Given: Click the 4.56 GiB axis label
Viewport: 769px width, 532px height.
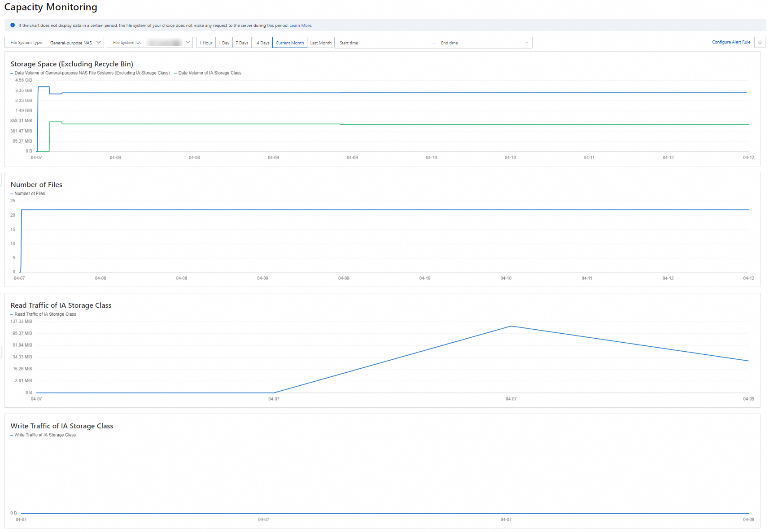Looking at the screenshot, I should click(x=24, y=80).
